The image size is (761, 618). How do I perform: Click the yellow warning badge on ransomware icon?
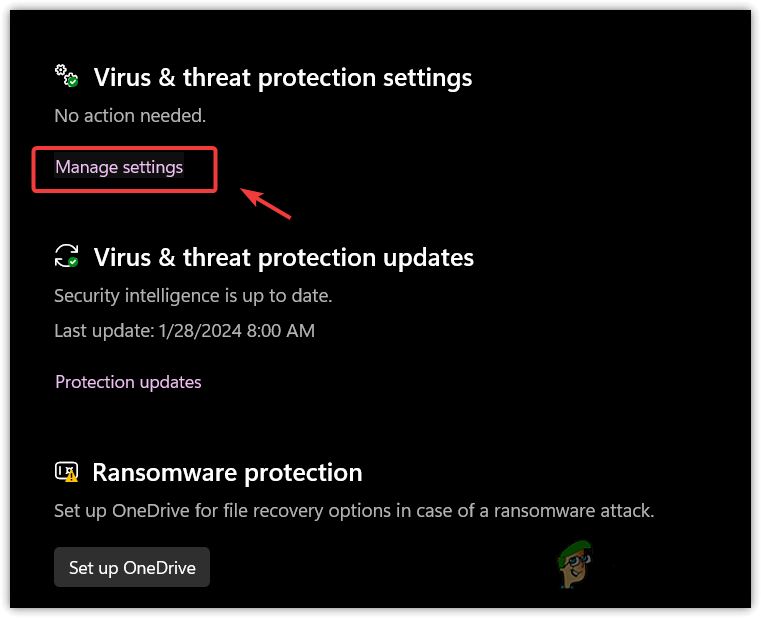(x=73, y=477)
